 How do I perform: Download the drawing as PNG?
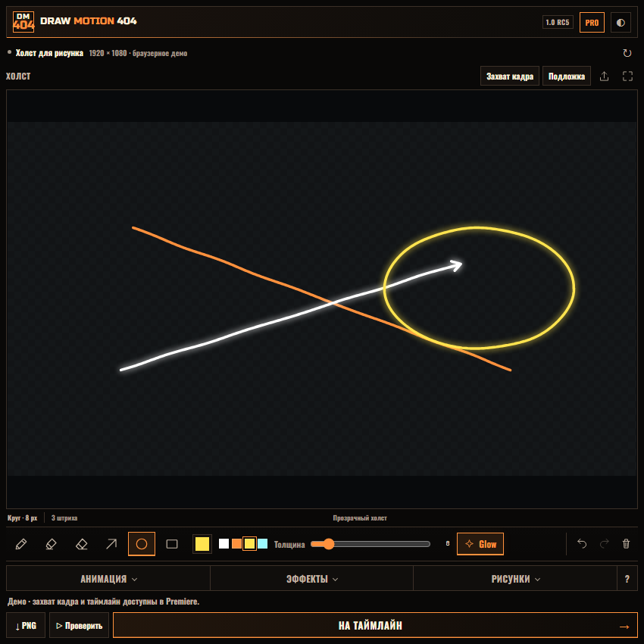click(x=26, y=626)
